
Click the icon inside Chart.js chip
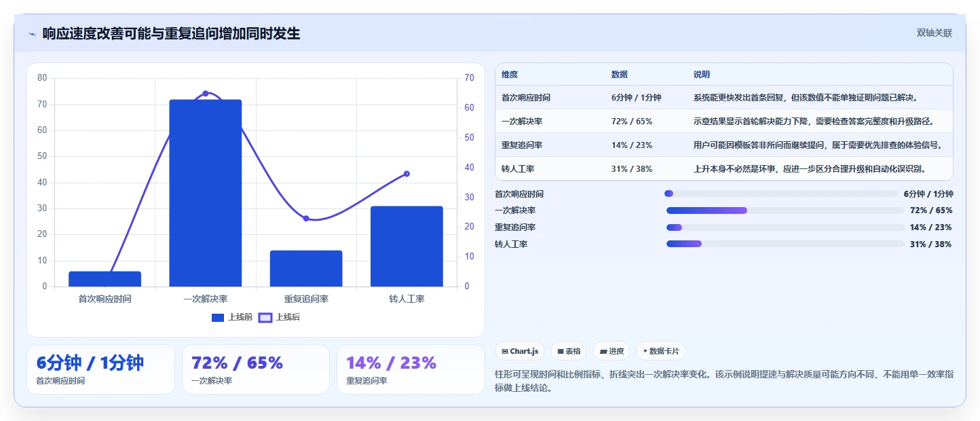point(505,352)
